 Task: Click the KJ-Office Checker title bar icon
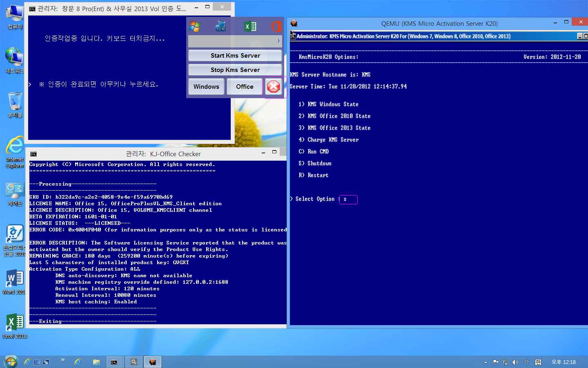[33, 154]
